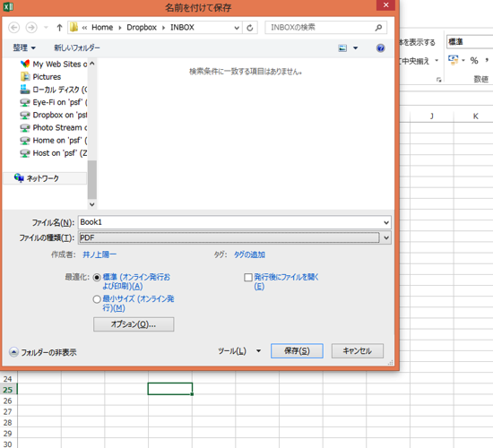Refresh the INBOX folder view
Image resolution: width=493 pixels, height=448 pixels.
click(x=250, y=28)
